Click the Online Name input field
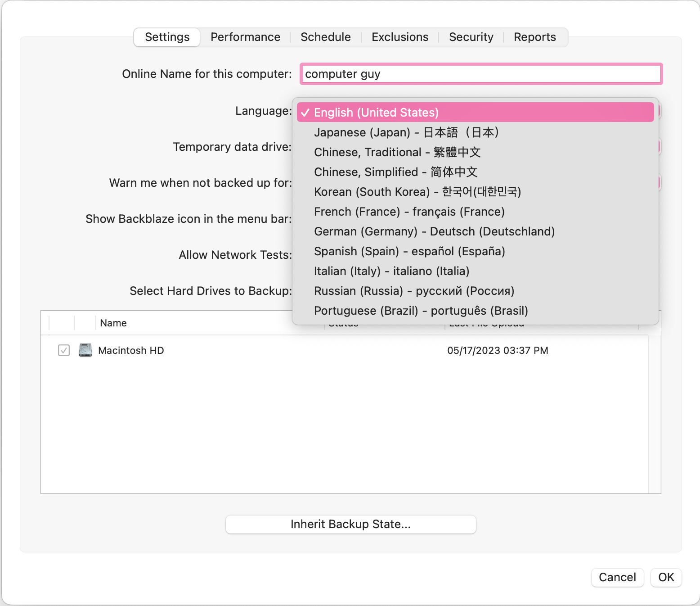The height and width of the screenshot is (606, 700). [481, 74]
